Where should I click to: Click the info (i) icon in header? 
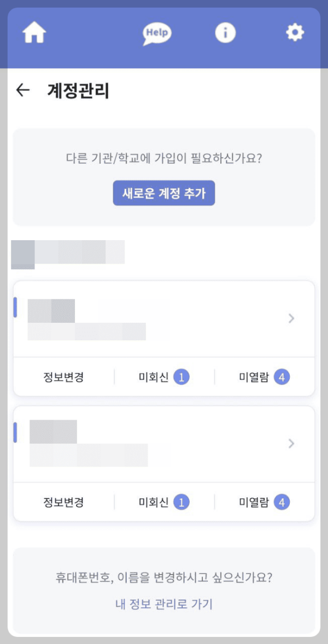(x=225, y=32)
